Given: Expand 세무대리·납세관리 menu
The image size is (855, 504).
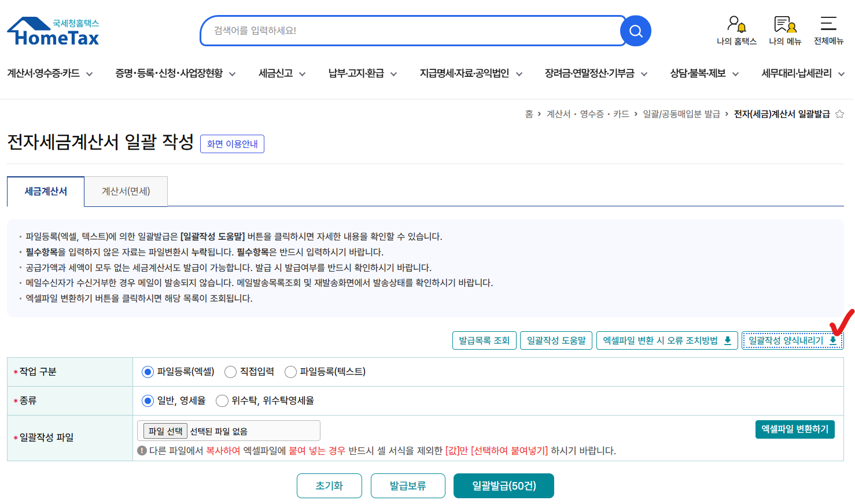Looking at the screenshot, I should point(803,73).
